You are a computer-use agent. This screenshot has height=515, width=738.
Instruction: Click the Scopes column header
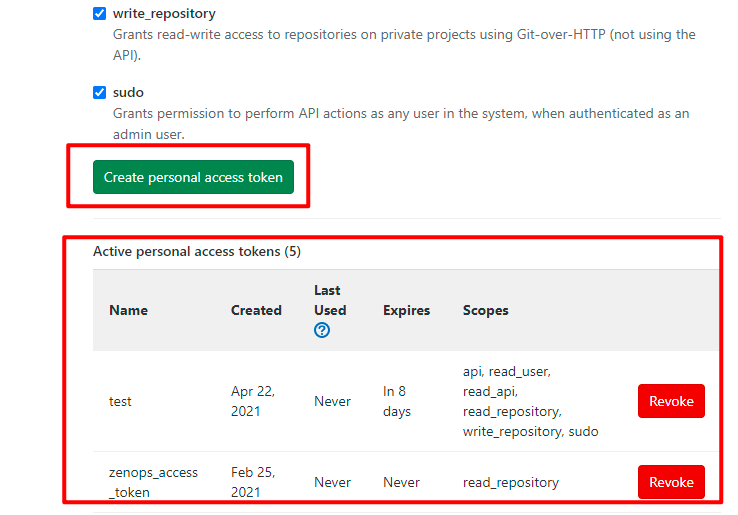point(485,310)
